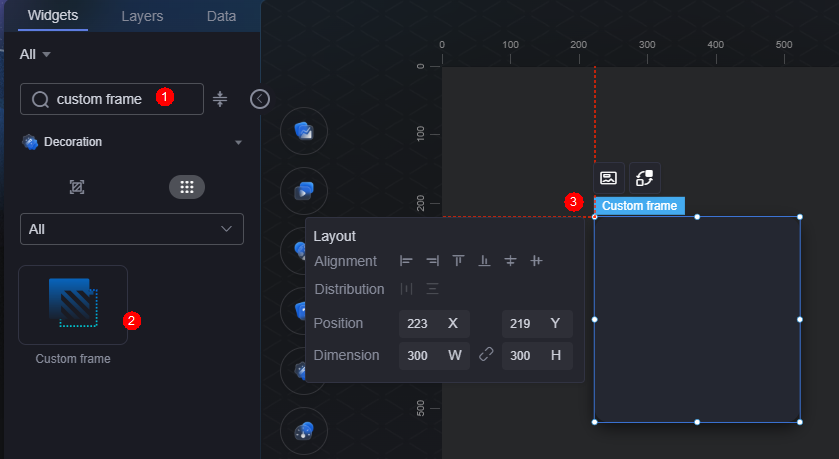
Task: Click the custom frame search field
Action: tap(112, 99)
